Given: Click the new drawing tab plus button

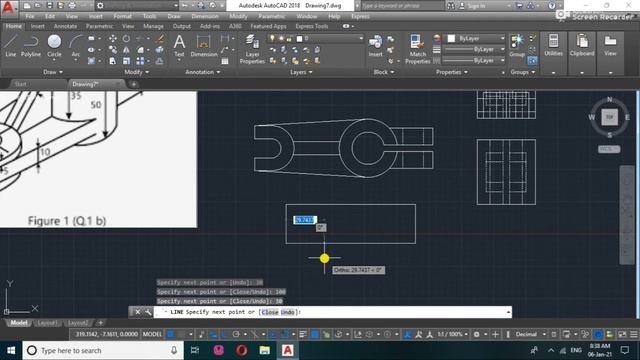Looking at the screenshot, I should coord(133,84).
